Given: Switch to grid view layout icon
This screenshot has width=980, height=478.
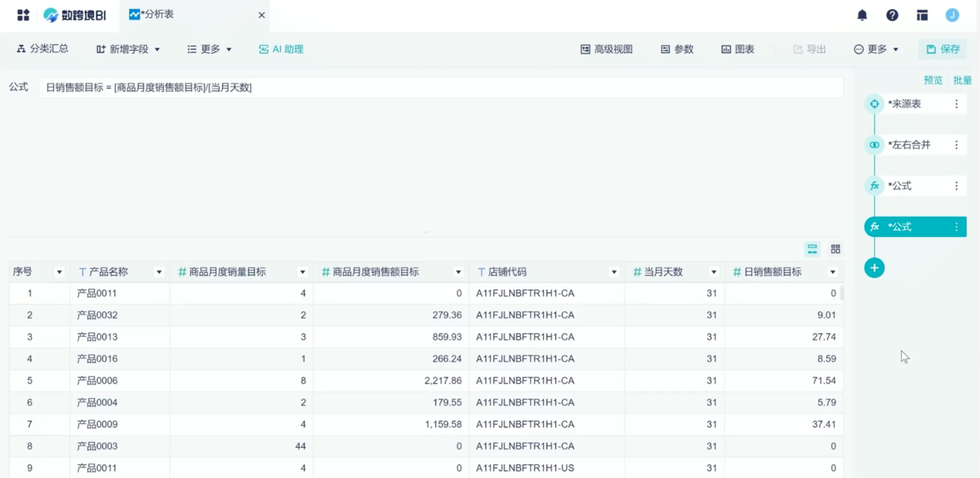Looking at the screenshot, I should [835, 249].
